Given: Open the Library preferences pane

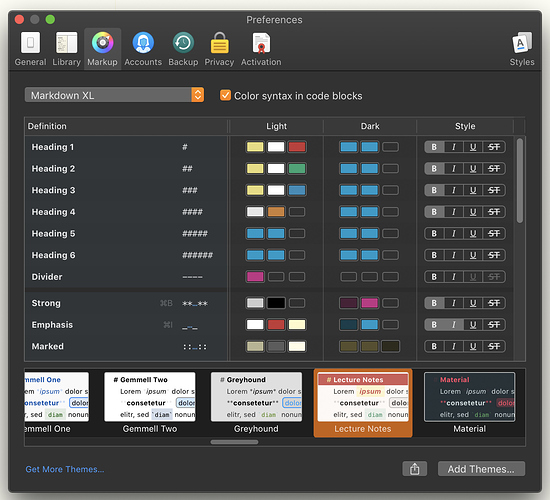Looking at the screenshot, I should (66, 49).
